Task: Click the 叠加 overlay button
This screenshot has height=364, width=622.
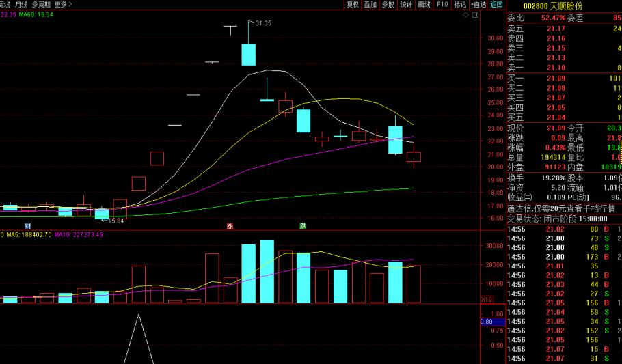Action: 370,4
